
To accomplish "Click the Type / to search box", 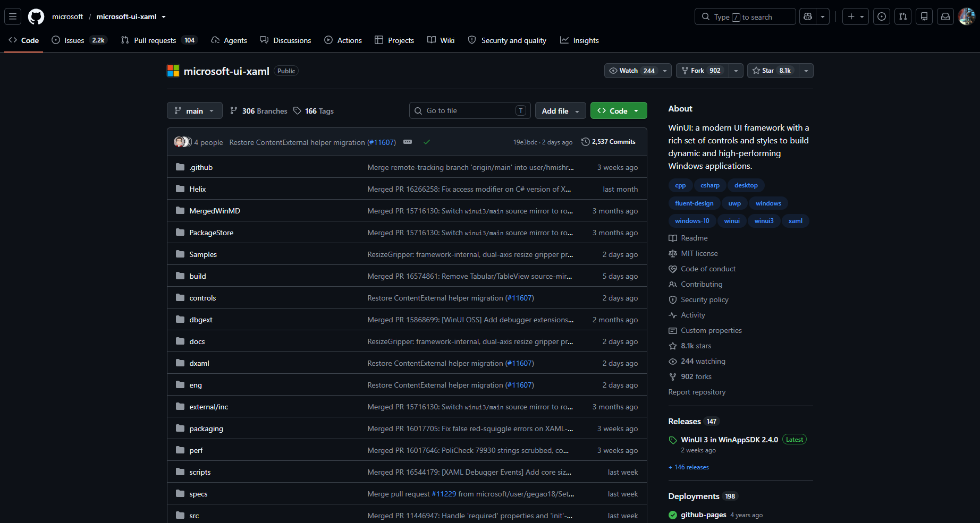I will click(x=745, y=16).
